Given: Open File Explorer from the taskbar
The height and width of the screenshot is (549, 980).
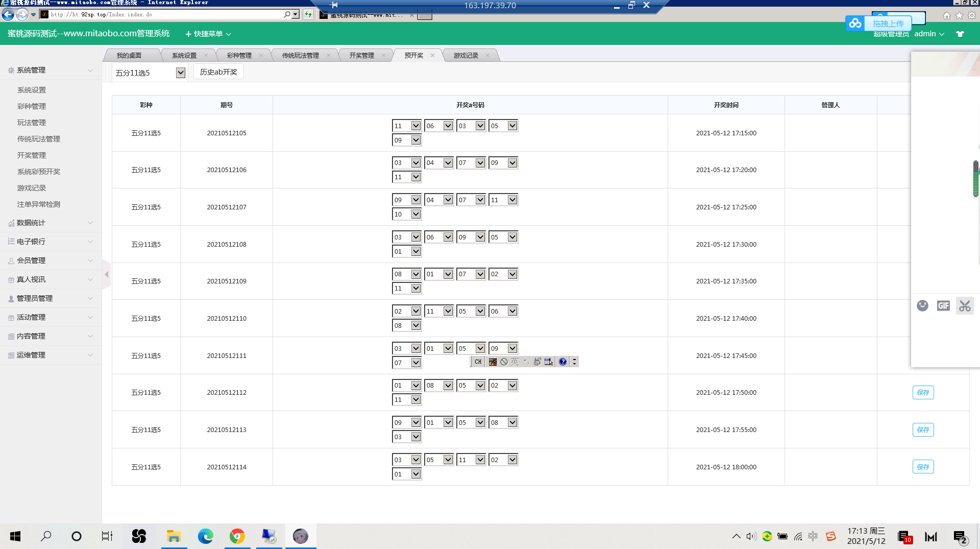Looking at the screenshot, I should click(x=174, y=536).
